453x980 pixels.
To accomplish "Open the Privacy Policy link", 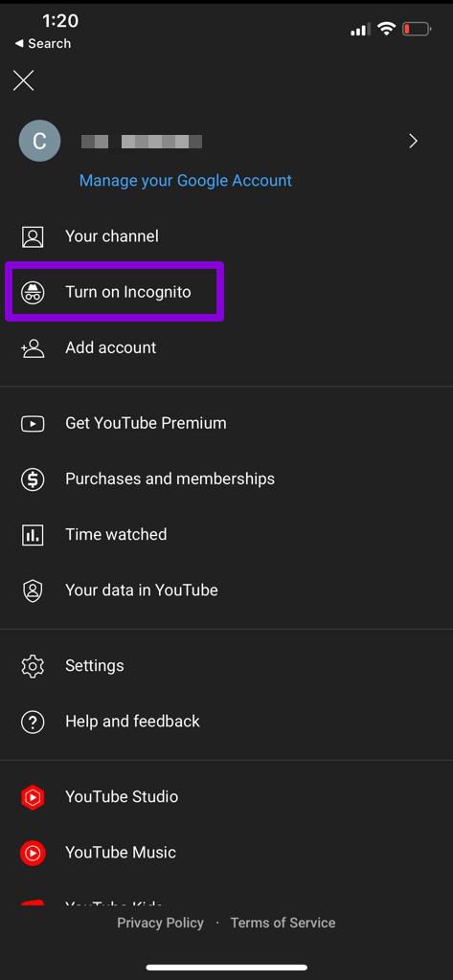I will tap(160, 923).
